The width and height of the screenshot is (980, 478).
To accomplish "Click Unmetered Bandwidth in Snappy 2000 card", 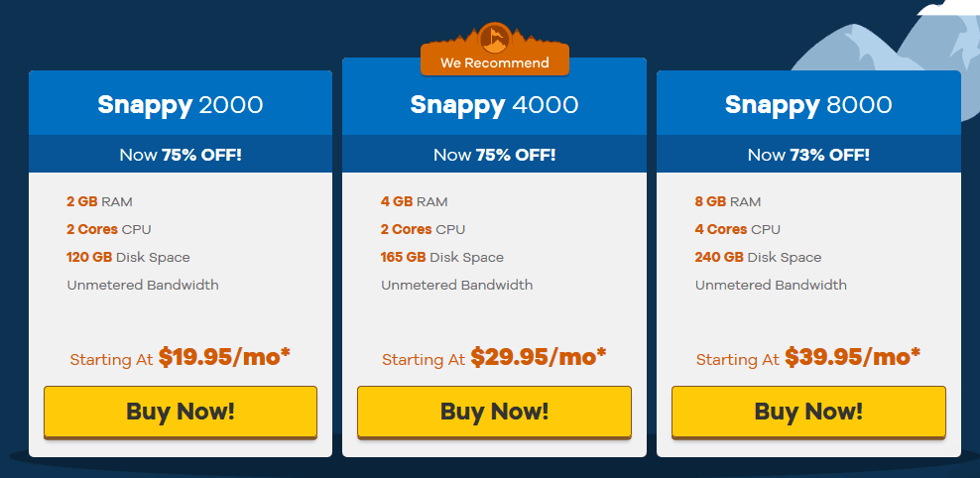I will click(143, 285).
